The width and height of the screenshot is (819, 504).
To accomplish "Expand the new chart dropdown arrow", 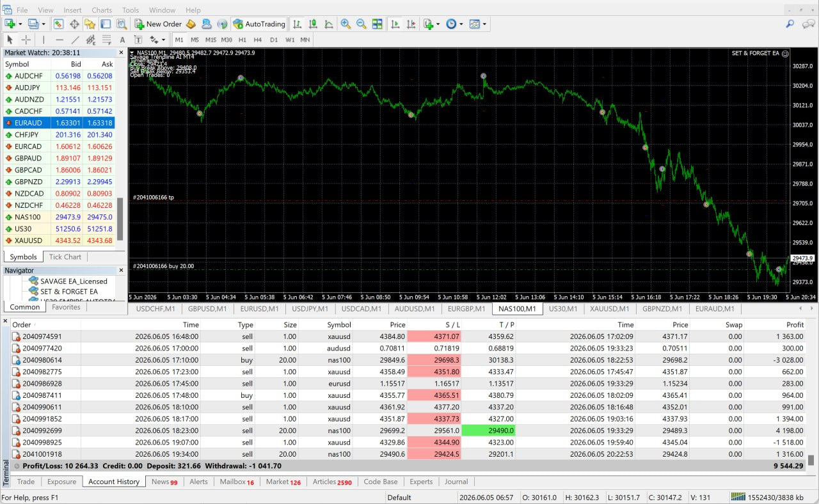I will (20, 24).
